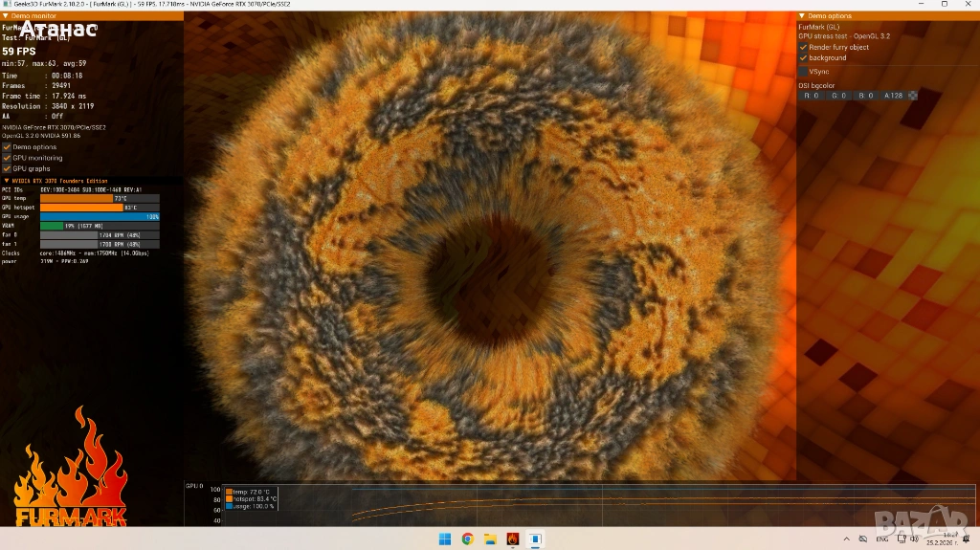This screenshot has width=980, height=550.
Task: Open File Explorer from the taskbar
Action: point(490,539)
